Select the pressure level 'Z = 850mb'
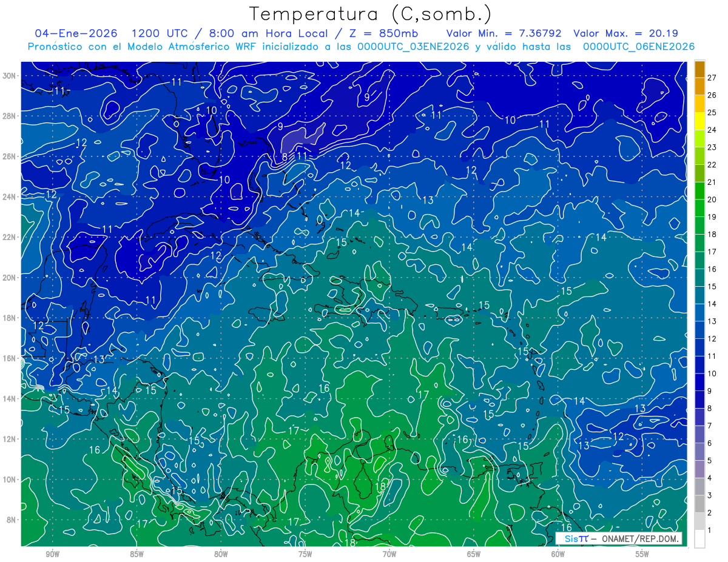This screenshot has height=562, width=728. point(384,33)
